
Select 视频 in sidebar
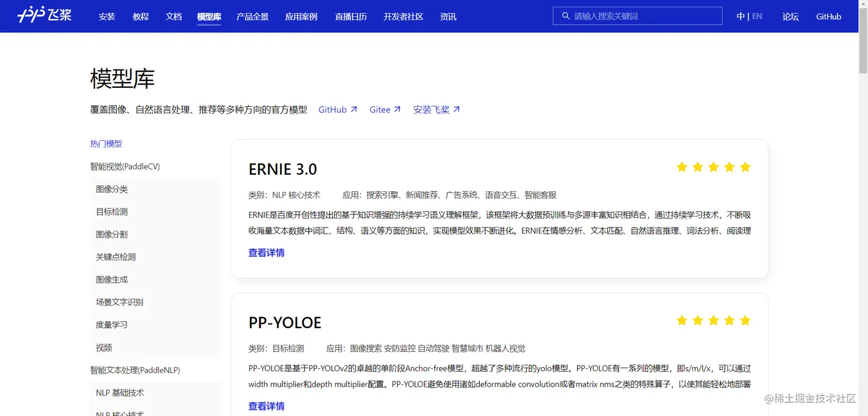pos(104,348)
